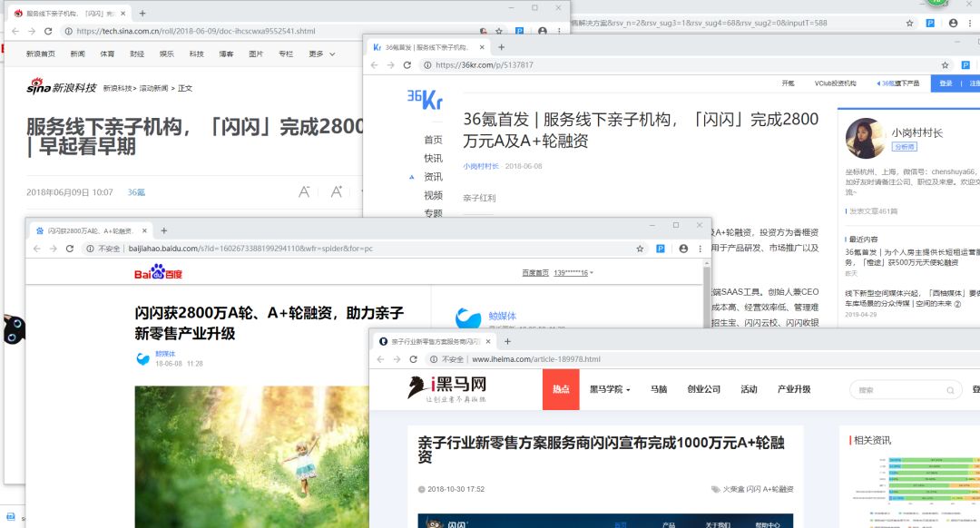Go back in the iheima window
The width and height of the screenshot is (980, 528).
(x=380, y=359)
